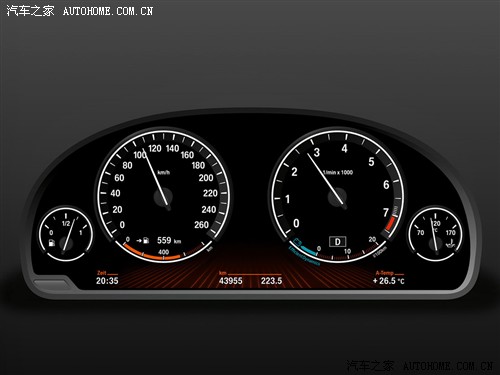Click the speedometer needle hub

164,197
